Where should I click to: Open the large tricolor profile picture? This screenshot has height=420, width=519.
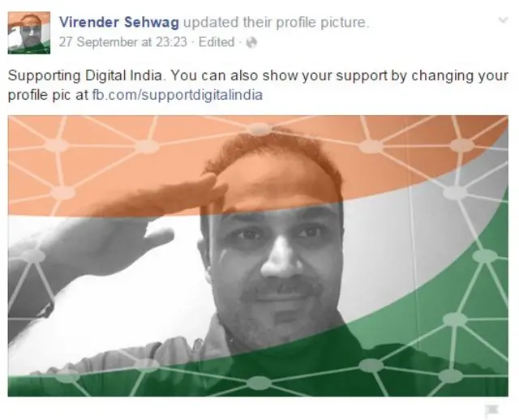[x=258, y=256]
